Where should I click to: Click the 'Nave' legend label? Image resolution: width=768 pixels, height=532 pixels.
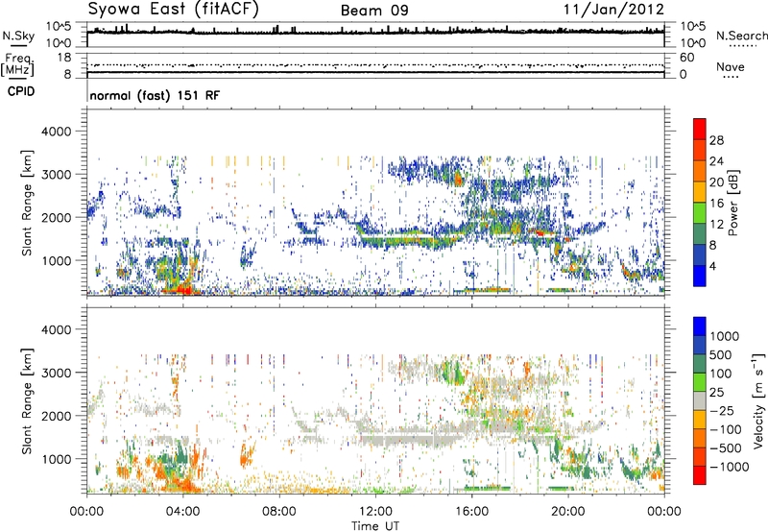731,66
